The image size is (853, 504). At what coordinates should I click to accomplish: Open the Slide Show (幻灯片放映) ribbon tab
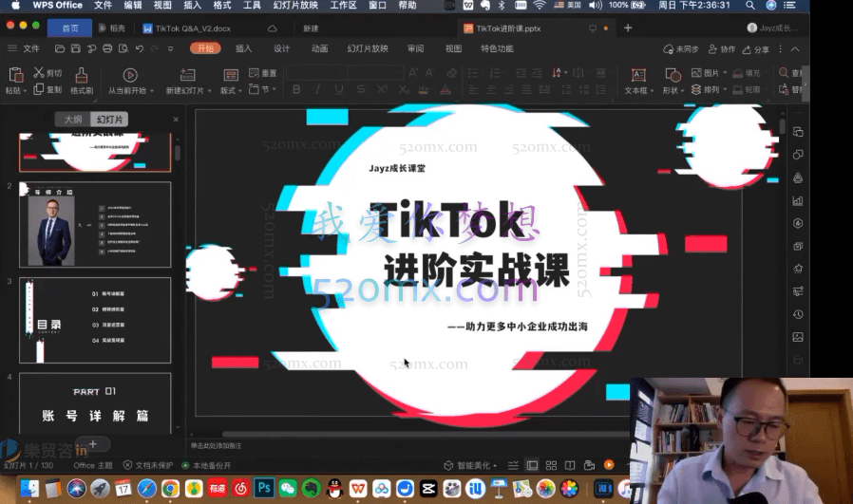368,48
